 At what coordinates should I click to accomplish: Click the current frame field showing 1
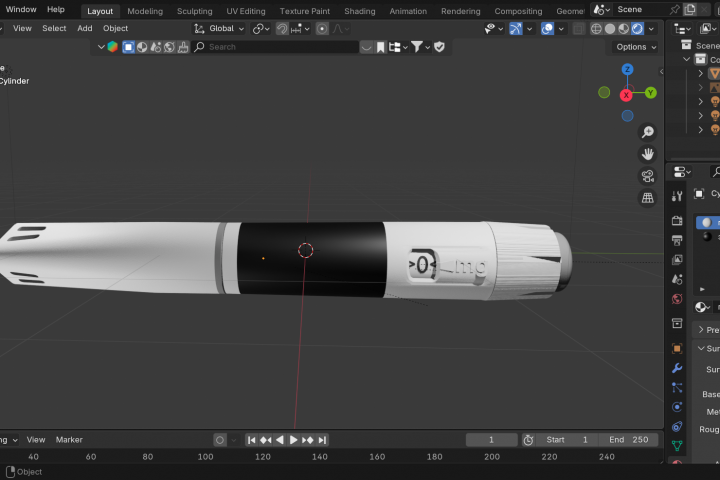(491, 440)
